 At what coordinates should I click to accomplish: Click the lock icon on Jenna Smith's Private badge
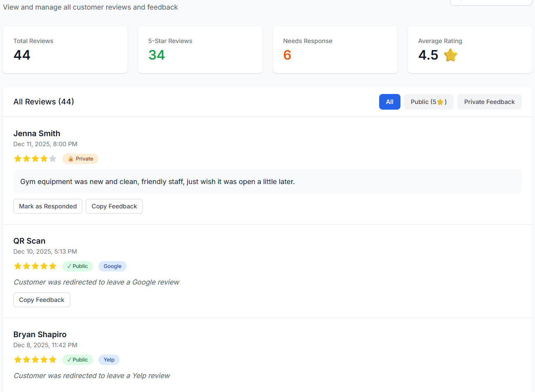pos(71,159)
